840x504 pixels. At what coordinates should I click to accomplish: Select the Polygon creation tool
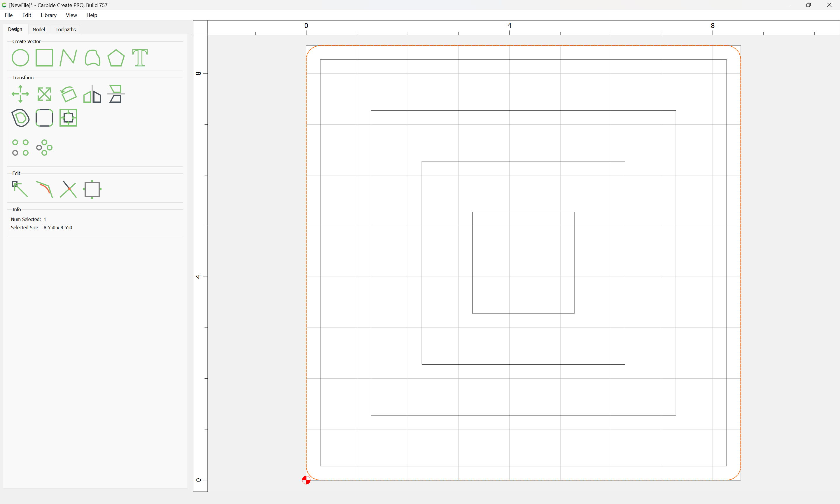(116, 58)
